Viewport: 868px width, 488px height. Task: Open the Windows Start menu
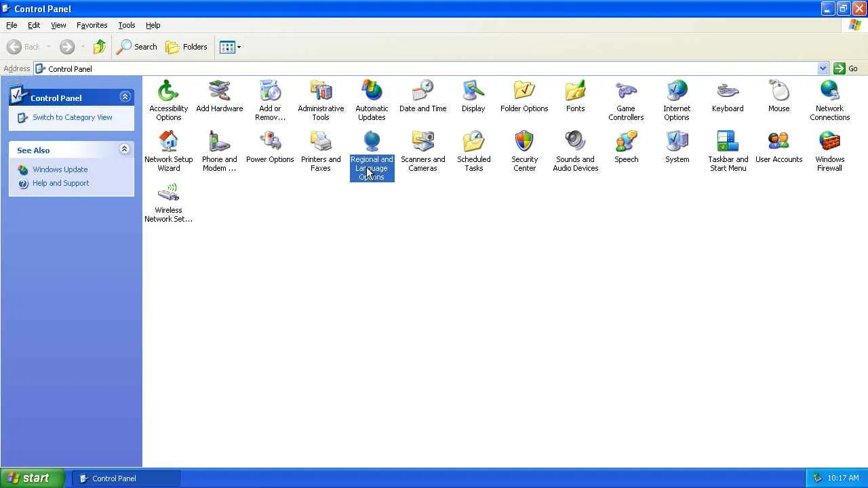click(x=33, y=478)
